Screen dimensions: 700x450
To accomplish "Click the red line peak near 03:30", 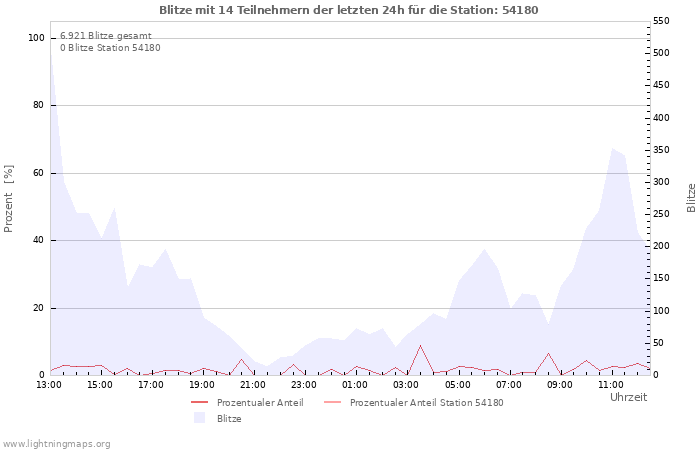I will 420,346.
